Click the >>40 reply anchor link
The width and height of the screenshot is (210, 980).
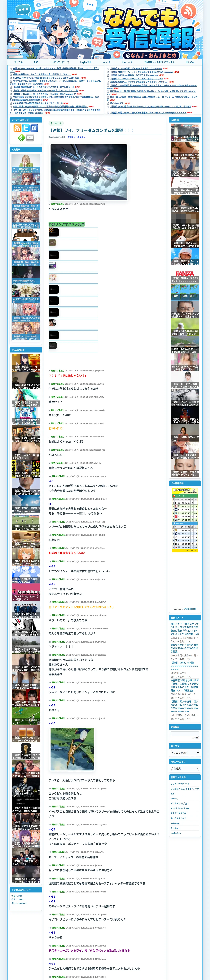[x=52, y=723]
